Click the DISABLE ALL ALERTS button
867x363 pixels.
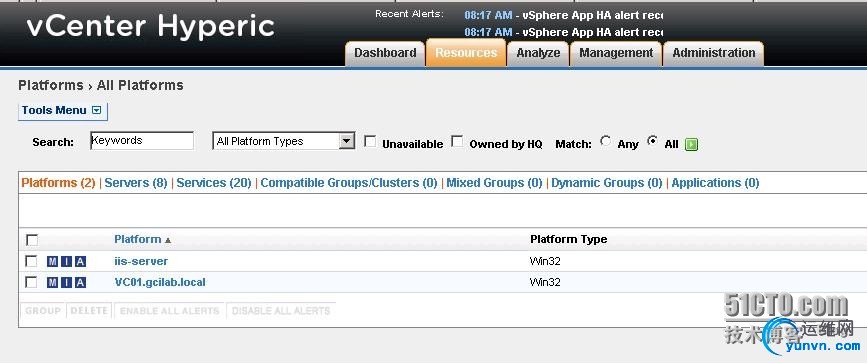click(281, 311)
